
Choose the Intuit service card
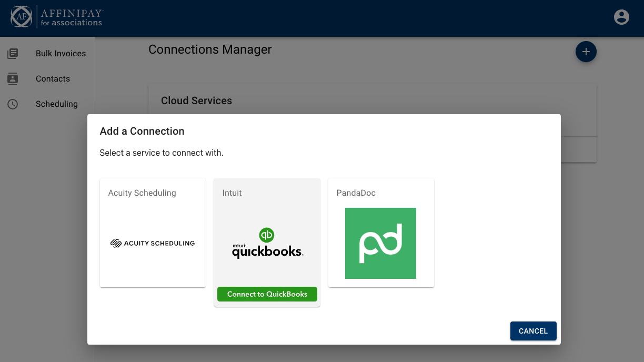pos(267,242)
